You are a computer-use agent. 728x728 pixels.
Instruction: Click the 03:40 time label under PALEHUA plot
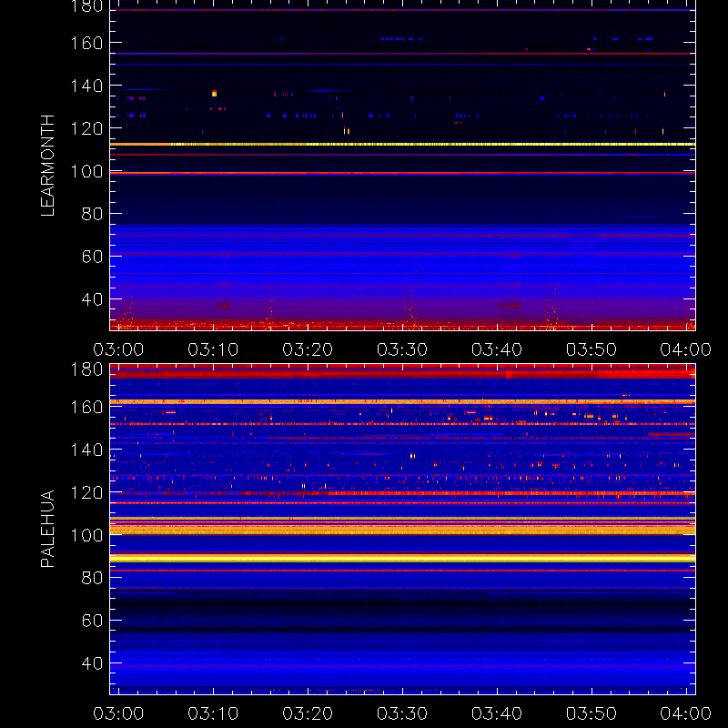coord(497,713)
